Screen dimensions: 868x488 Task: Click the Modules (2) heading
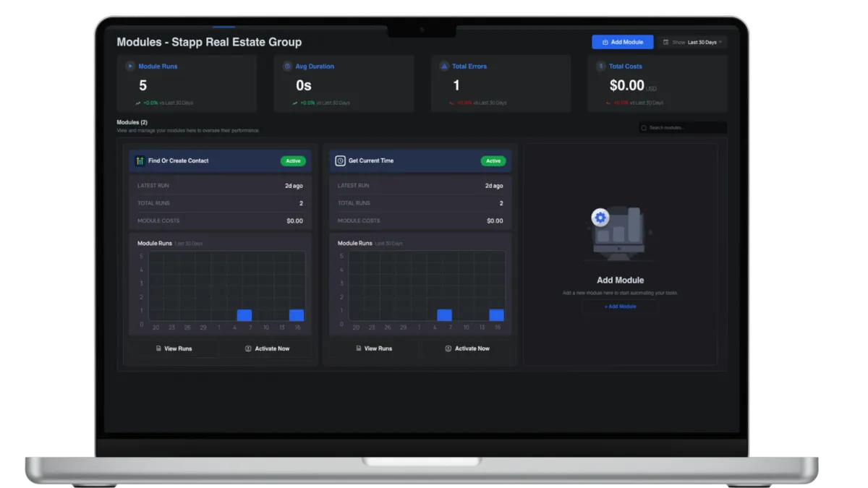click(132, 122)
